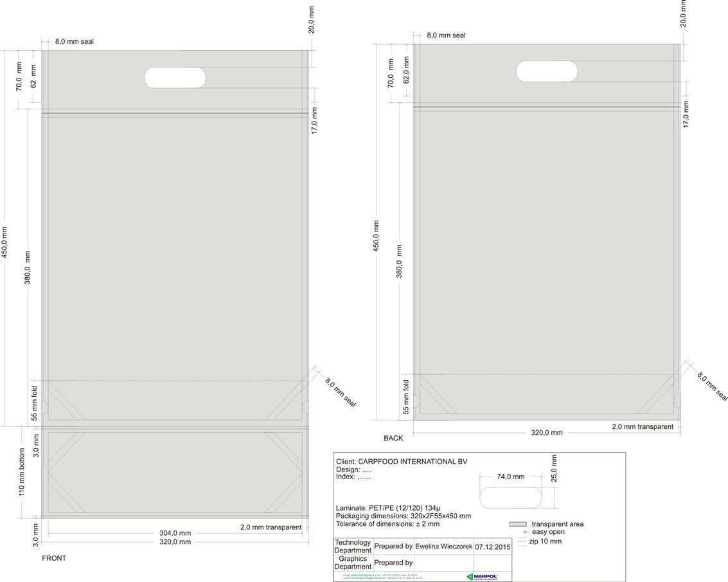Select the name Ewelina Wieczorek
728x582 pixels.
coord(444,546)
